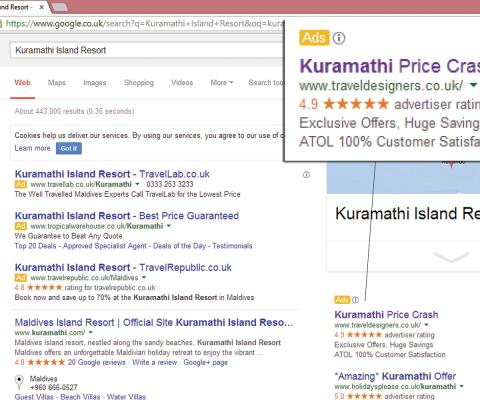The width and height of the screenshot is (480, 400).
Task: Open the Approved Specialist Agent sitelink
Action: coord(105,246)
